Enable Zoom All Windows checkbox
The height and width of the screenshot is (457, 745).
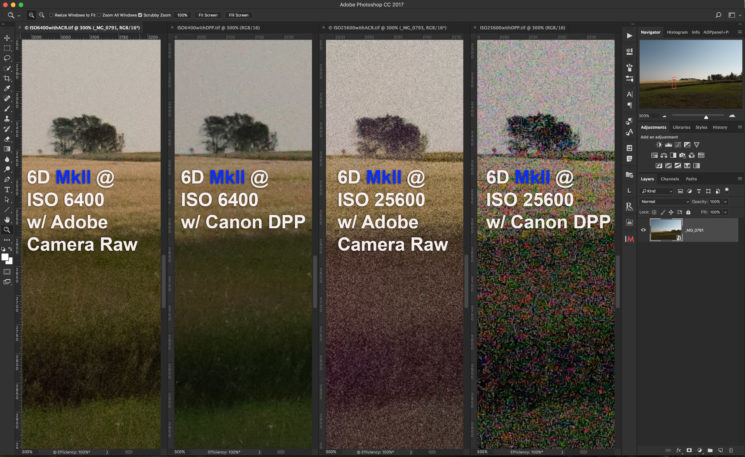99,15
